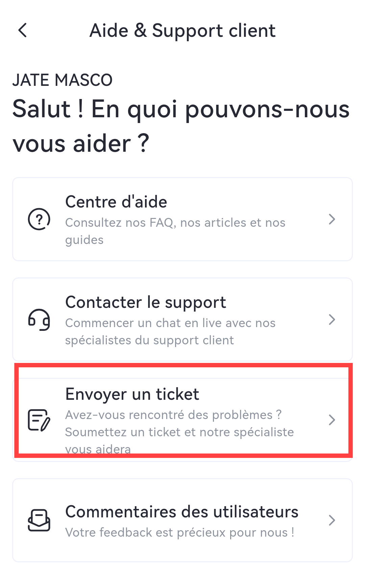Click the live chat specialists description
365x588 pixels.
[x=170, y=332]
